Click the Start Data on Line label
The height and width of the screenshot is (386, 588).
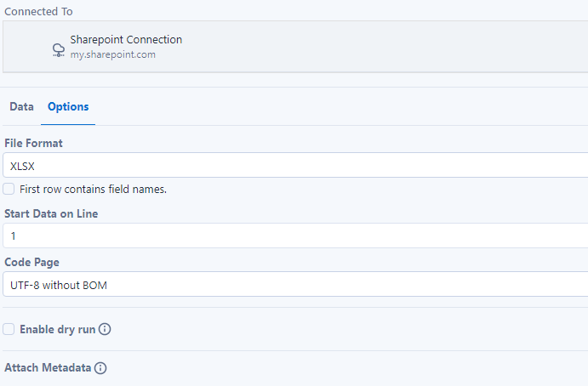tap(51, 213)
